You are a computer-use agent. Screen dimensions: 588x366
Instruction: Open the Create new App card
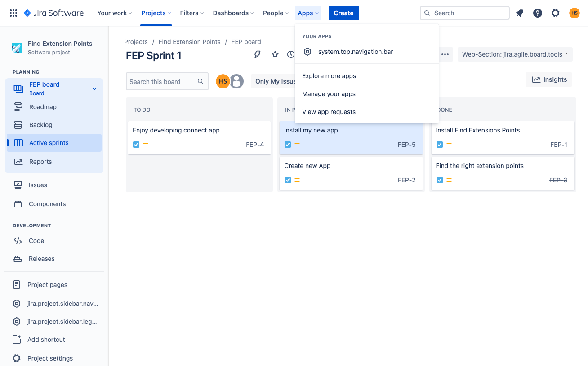click(351, 173)
